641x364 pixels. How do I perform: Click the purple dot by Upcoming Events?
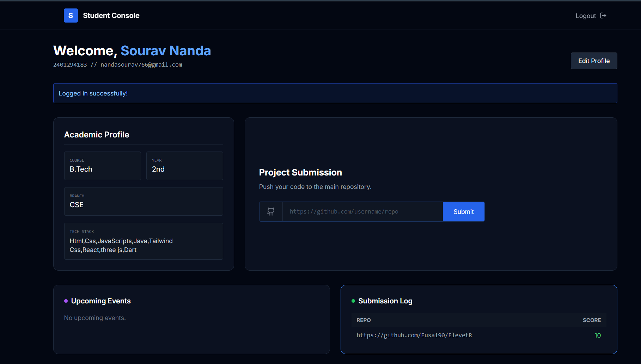coord(66,301)
